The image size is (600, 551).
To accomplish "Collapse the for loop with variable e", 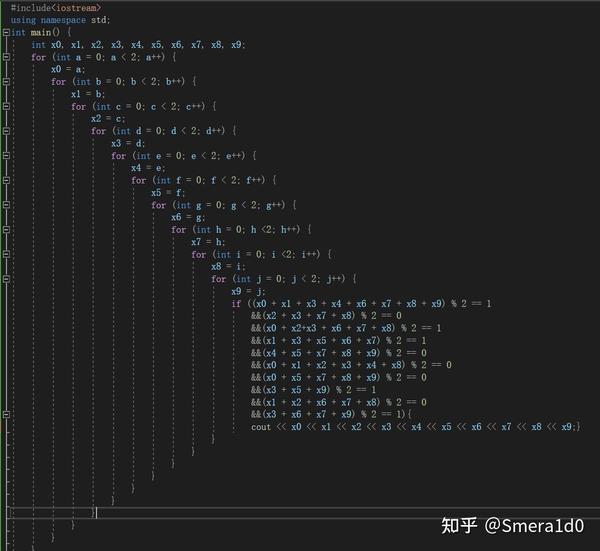I will 6,156.
